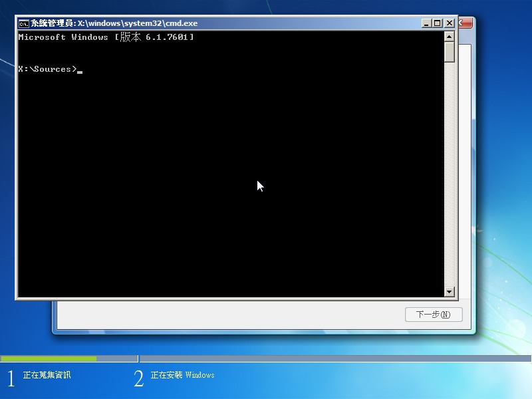
Task: Click the large step number 2
Action: 138,378
